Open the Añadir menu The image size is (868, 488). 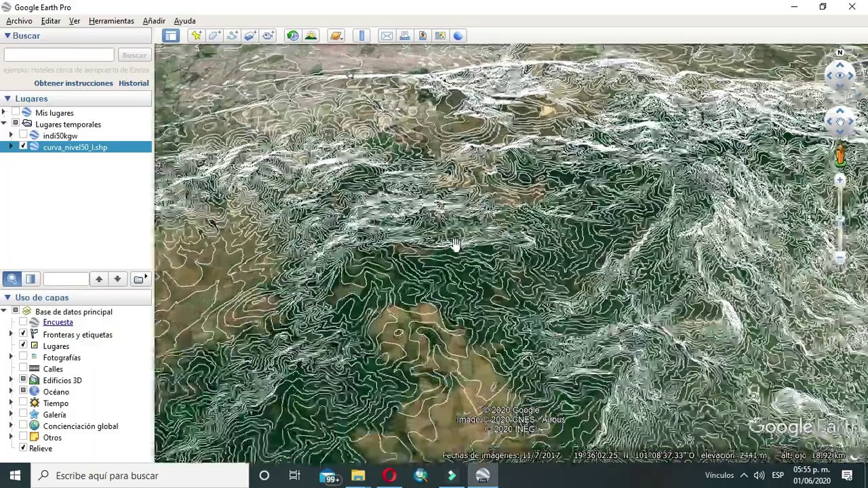point(154,21)
